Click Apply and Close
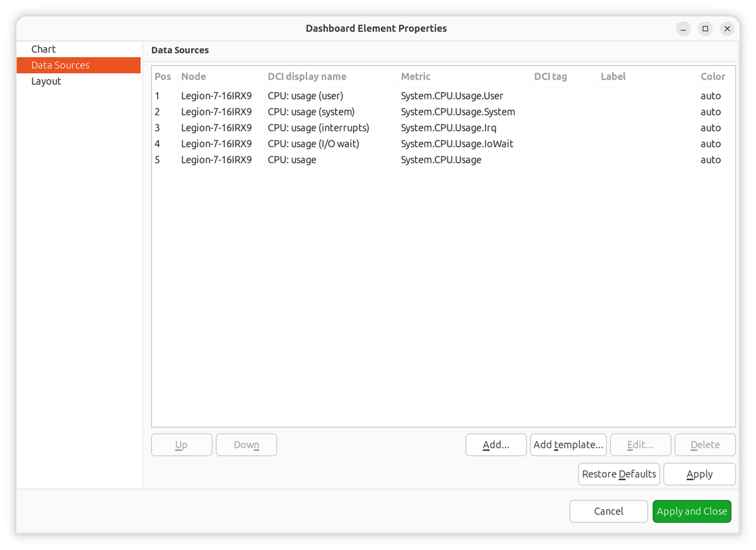756x550 pixels. pyautogui.click(x=691, y=511)
